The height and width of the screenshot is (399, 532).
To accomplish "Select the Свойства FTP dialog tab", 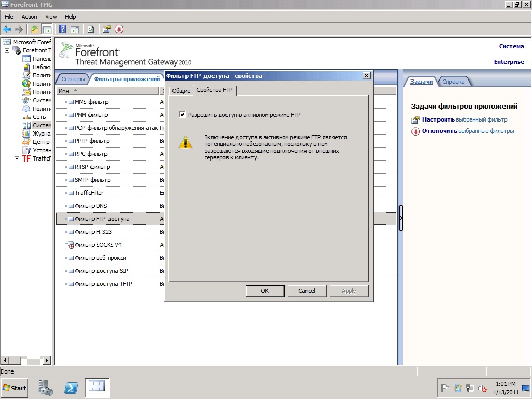I will pyautogui.click(x=215, y=90).
